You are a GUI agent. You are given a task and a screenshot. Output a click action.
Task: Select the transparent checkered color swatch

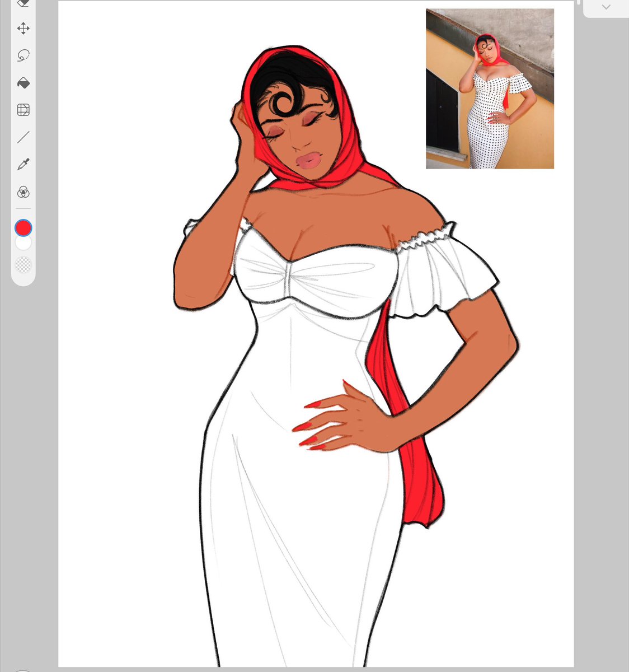[23, 264]
